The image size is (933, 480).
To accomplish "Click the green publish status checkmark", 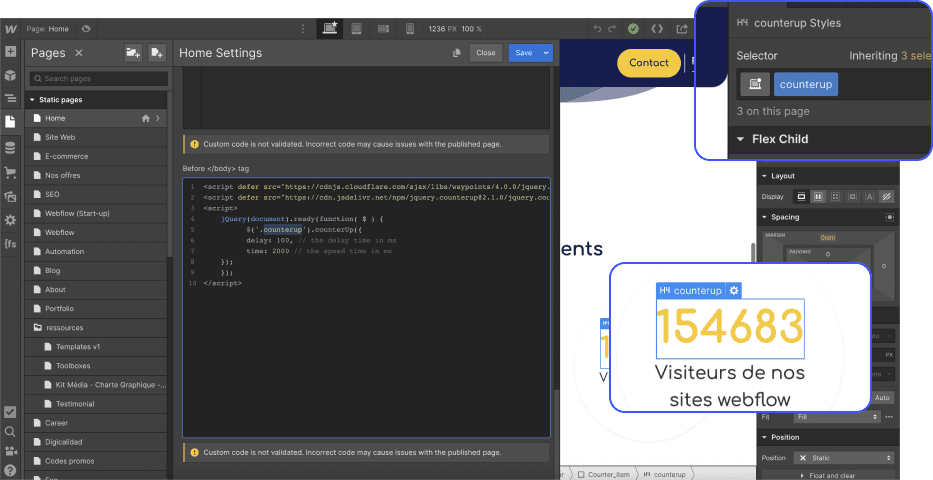I will 633,29.
